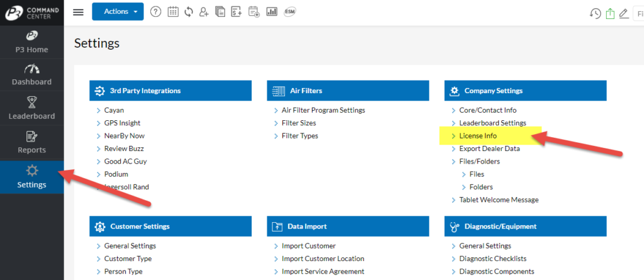Click the P3 Command Center logo
The image size is (644, 280).
pos(32,13)
